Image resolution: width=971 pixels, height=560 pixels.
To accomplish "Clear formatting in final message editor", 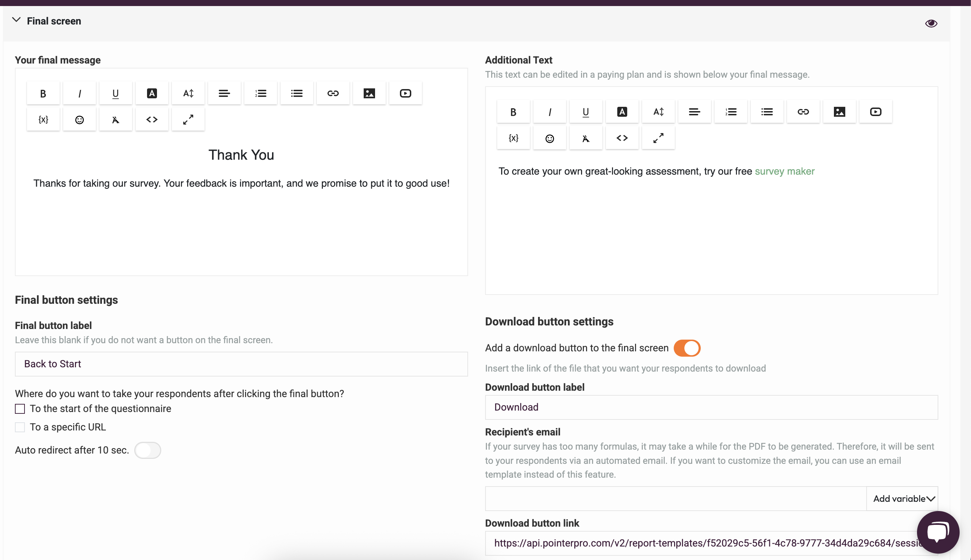I will point(115,120).
